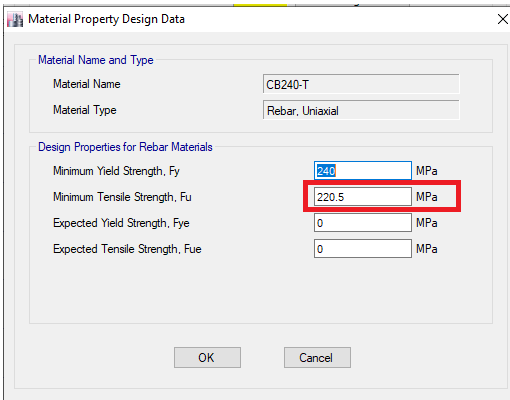Click the dialog title bar text

pyautogui.click(x=106, y=19)
